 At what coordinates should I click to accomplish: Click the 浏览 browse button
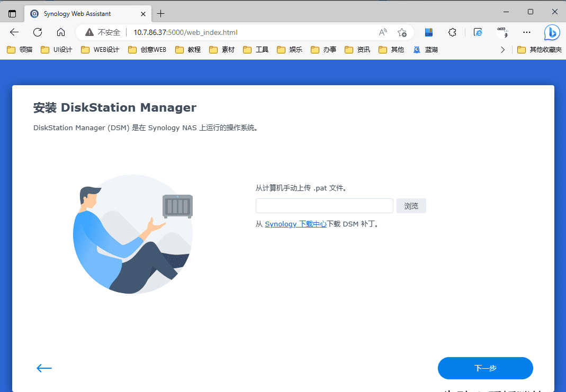click(411, 206)
